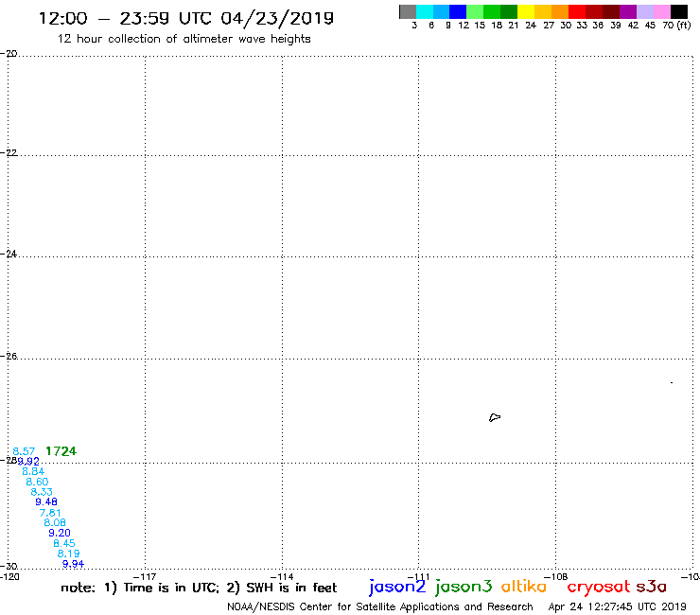Click the longitude label -111

click(418, 576)
